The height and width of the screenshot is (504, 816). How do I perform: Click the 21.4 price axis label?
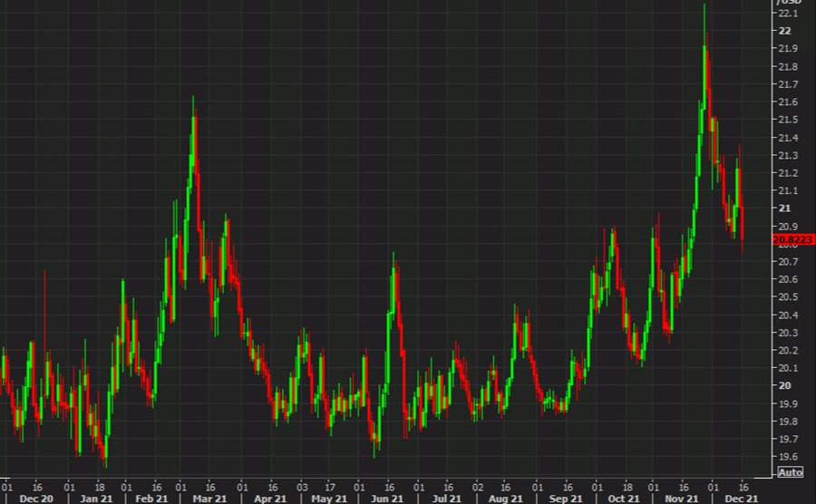pos(788,137)
